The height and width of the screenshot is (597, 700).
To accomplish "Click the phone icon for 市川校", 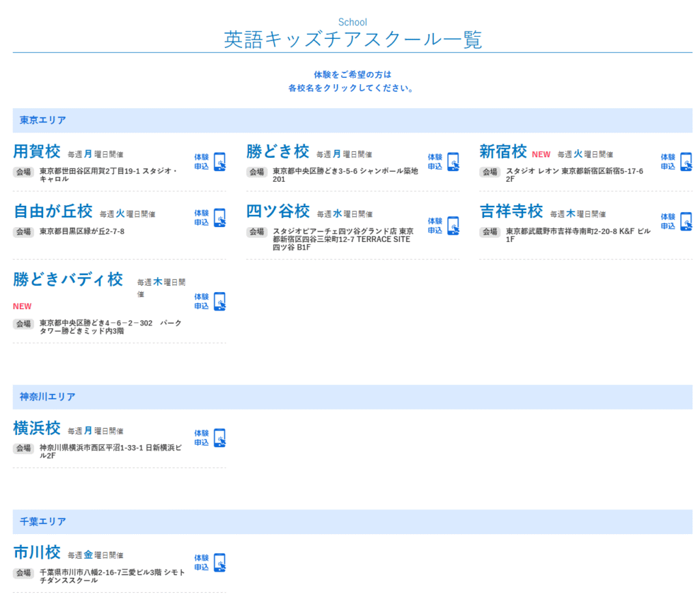I will tap(219, 563).
